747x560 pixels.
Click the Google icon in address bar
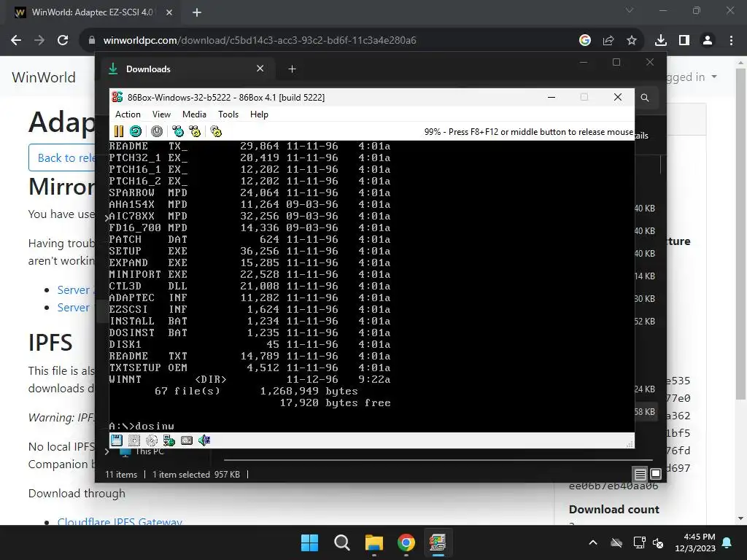point(585,41)
